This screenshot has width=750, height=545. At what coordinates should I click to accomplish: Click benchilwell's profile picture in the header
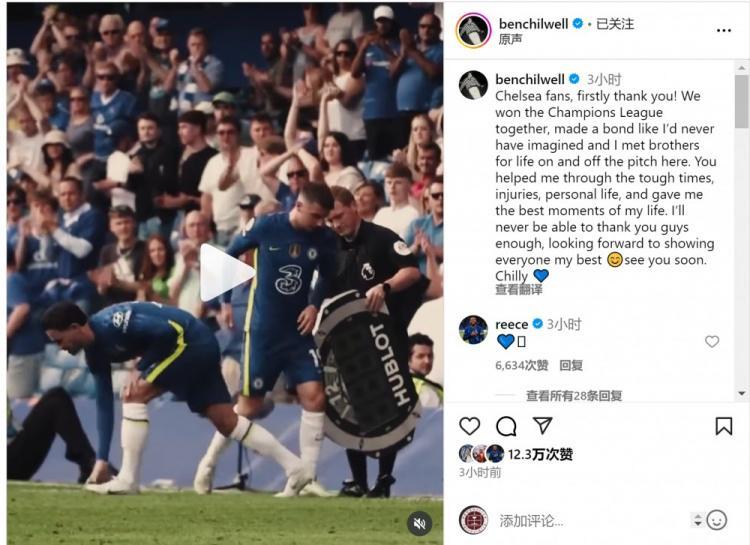[473, 30]
